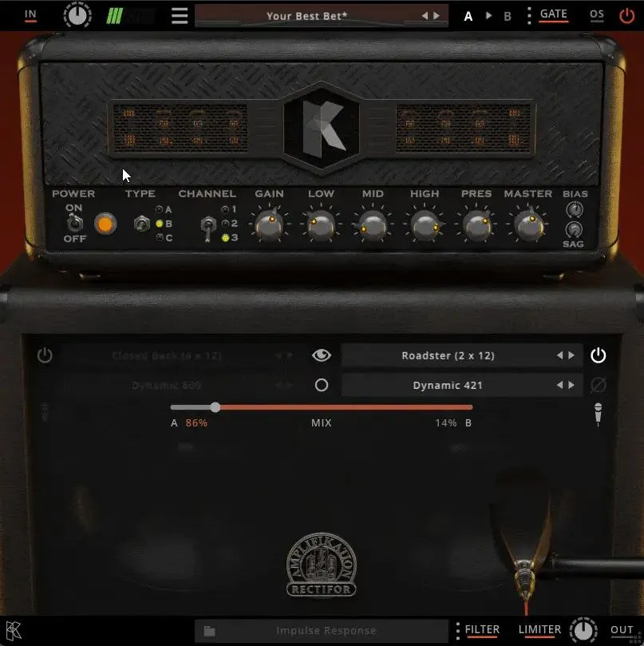Click the Kuassa logo in the bottom bar
The image size is (644, 646).
pyautogui.click(x=14, y=631)
